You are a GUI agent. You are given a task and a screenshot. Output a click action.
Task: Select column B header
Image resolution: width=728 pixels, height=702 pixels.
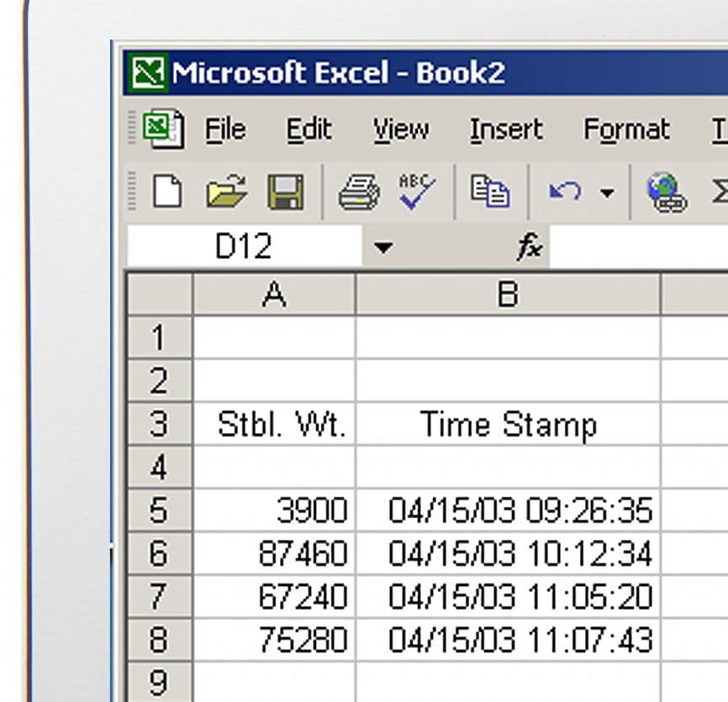pyautogui.click(x=508, y=294)
